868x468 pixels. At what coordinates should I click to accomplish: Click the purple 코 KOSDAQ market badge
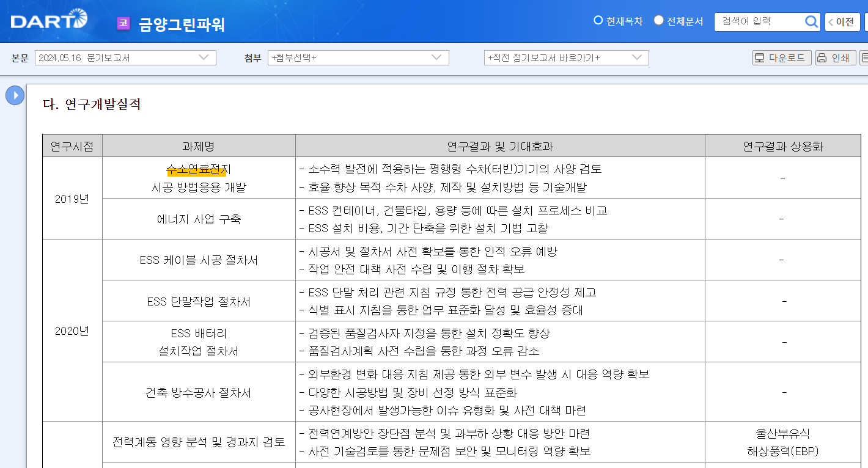(123, 23)
